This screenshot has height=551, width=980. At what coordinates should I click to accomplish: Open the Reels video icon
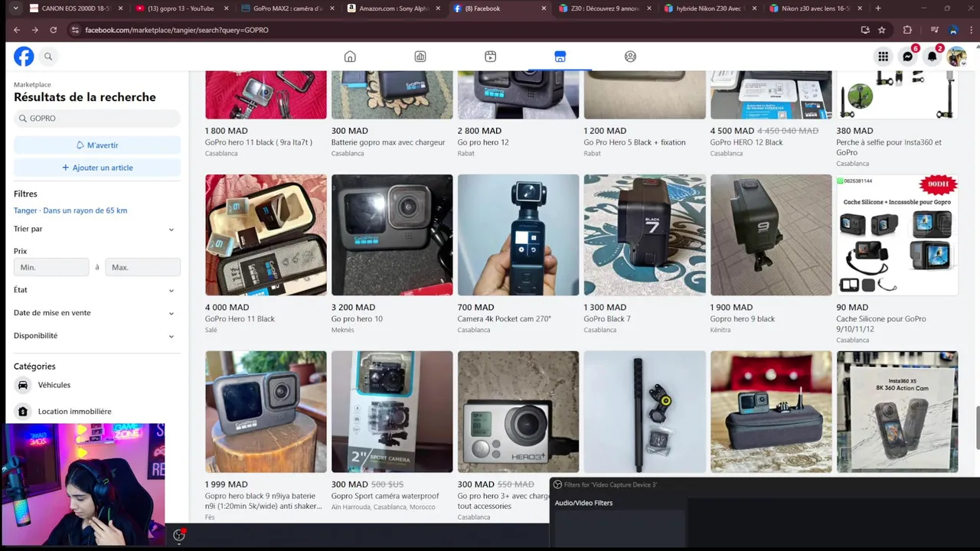tap(490, 57)
